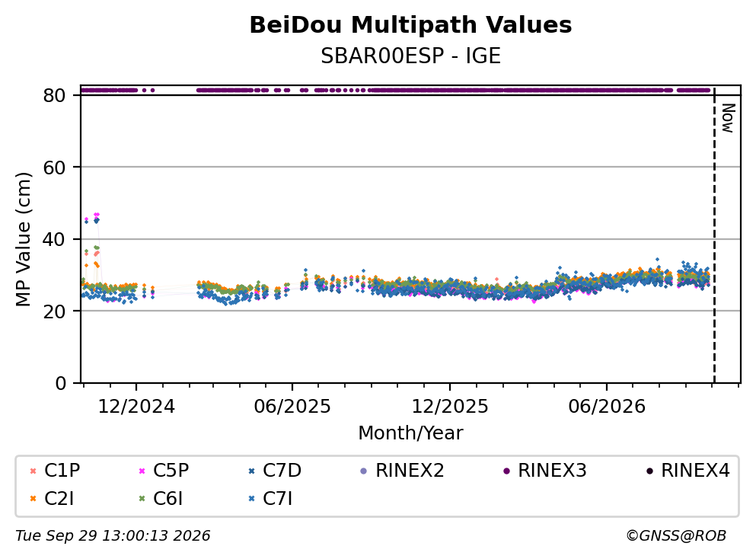This screenshot has height=559, width=756.
Task: Click the dashed Now marker line
Action: 714,235
